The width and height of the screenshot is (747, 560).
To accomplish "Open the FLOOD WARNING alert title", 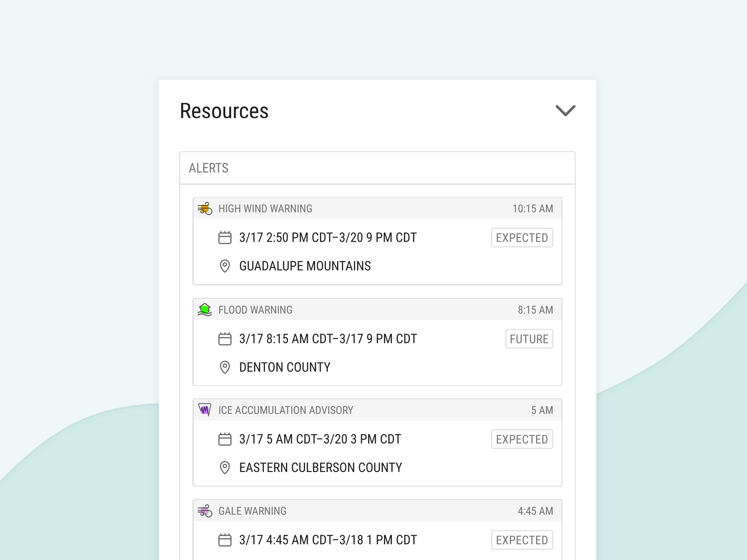I will [x=255, y=310].
